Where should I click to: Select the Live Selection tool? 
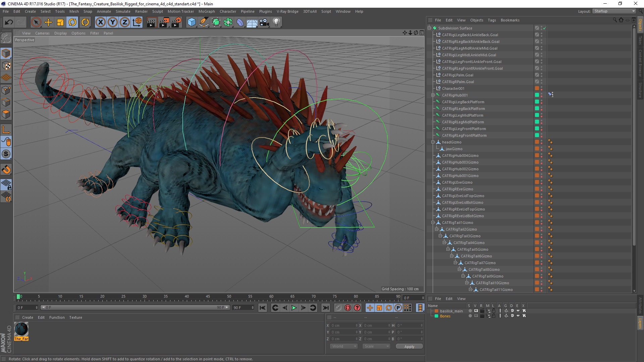pyautogui.click(x=36, y=22)
